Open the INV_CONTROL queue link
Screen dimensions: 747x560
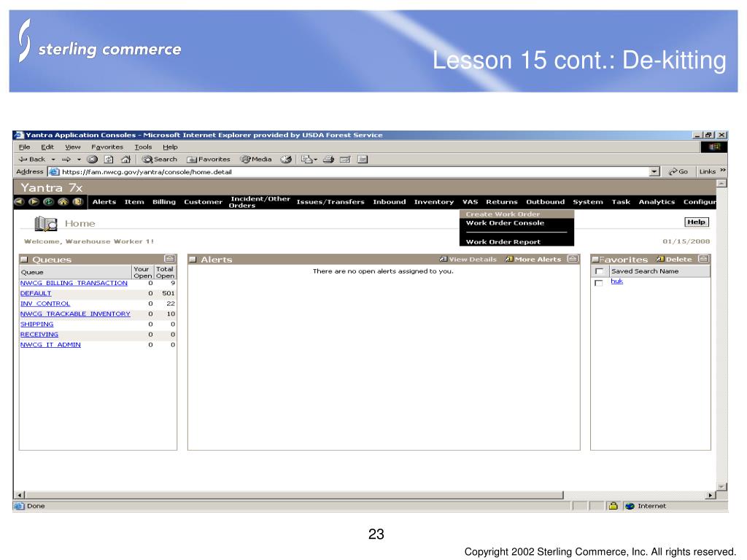[45, 304]
